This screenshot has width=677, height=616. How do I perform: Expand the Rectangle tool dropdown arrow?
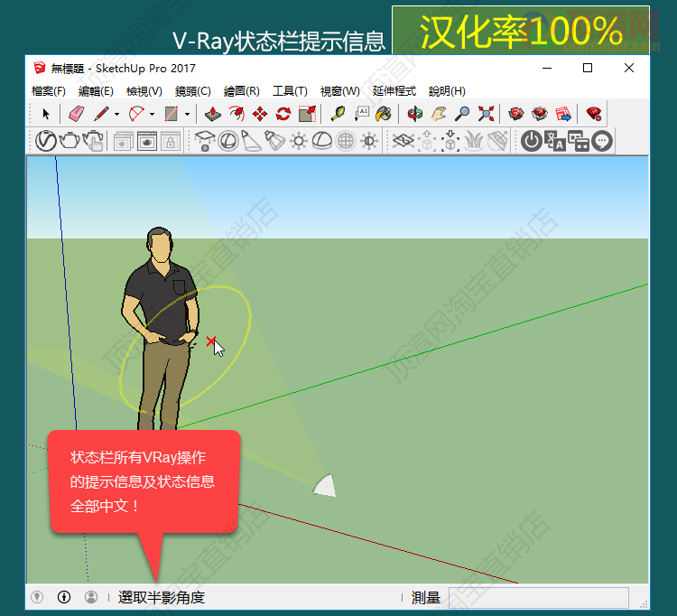187,115
